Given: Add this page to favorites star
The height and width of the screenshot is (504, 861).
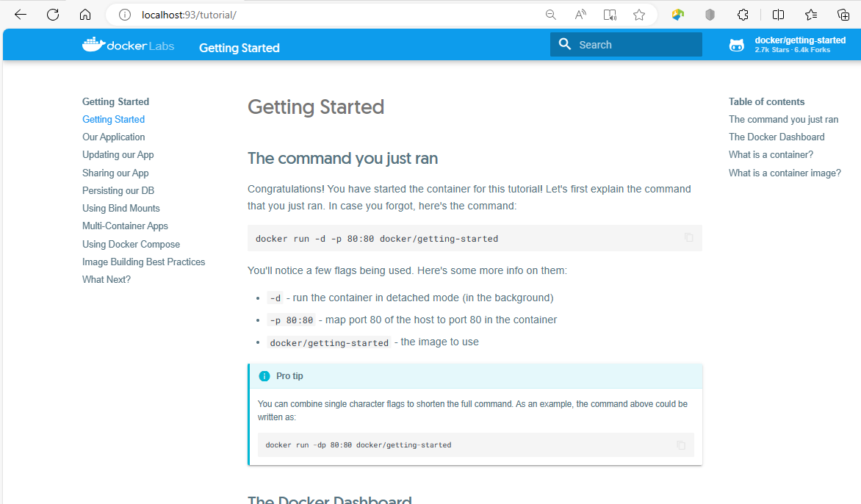Looking at the screenshot, I should 638,15.
